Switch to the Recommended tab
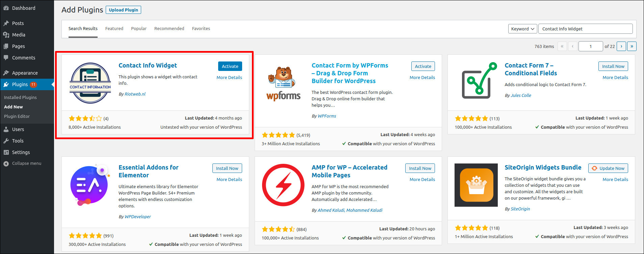The image size is (644, 254). click(169, 29)
